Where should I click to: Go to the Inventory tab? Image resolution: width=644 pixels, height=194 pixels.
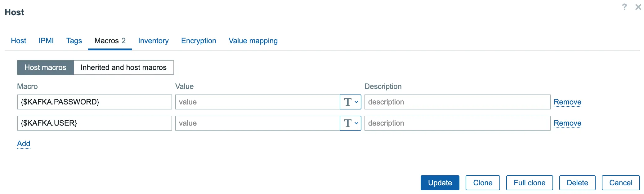point(153,41)
